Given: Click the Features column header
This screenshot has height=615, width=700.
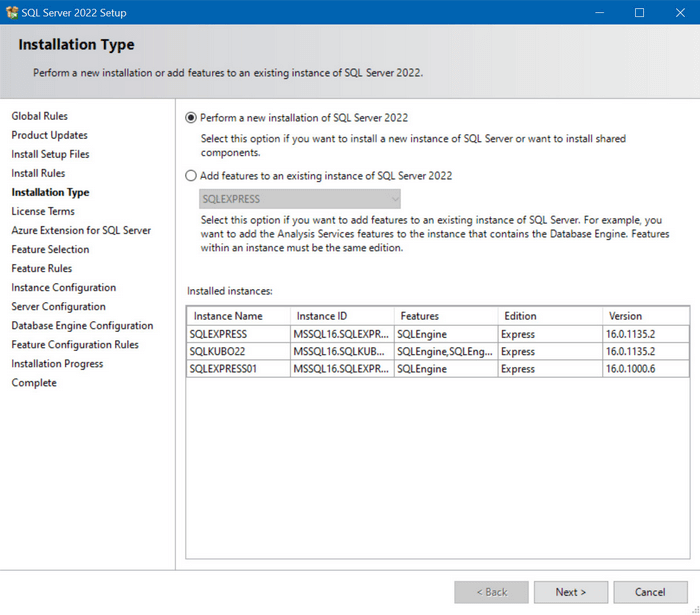Looking at the screenshot, I should tap(445, 316).
